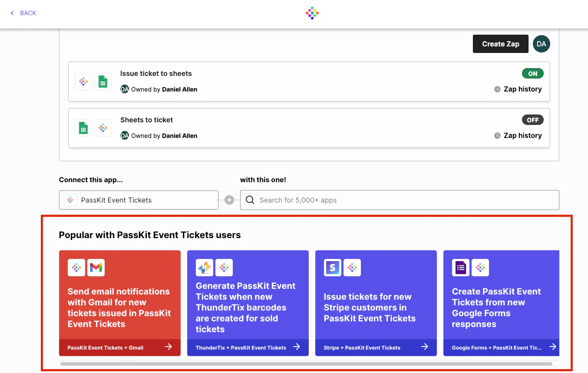Click the ThunderTix icon on the card
This screenshot has height=373, width=588.
point(205,268)
